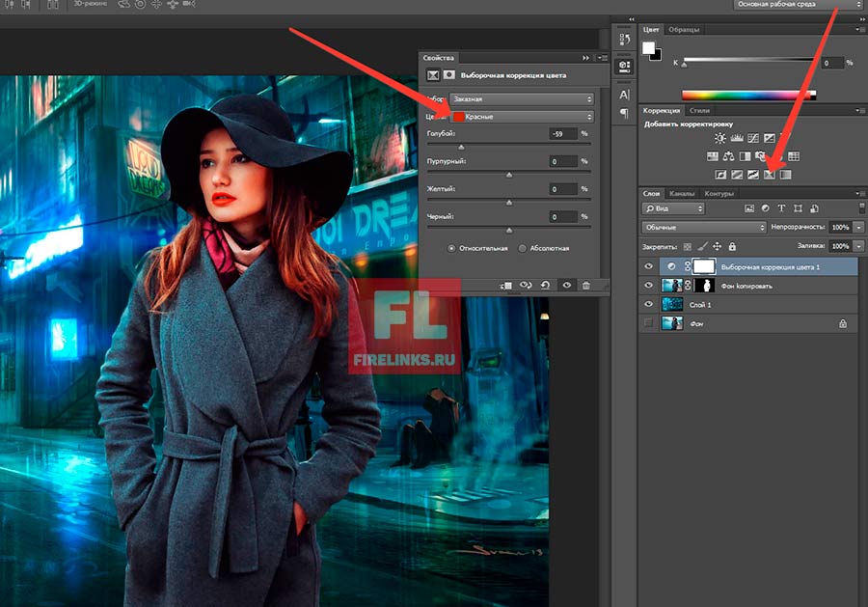This screenshot has height=607, width=868.
Task: Click the lock all layer icon
Action: click(x=732, y=247)
